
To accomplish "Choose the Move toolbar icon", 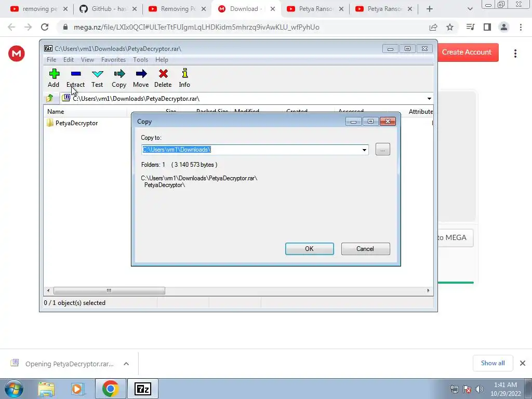I will point(141,78).
